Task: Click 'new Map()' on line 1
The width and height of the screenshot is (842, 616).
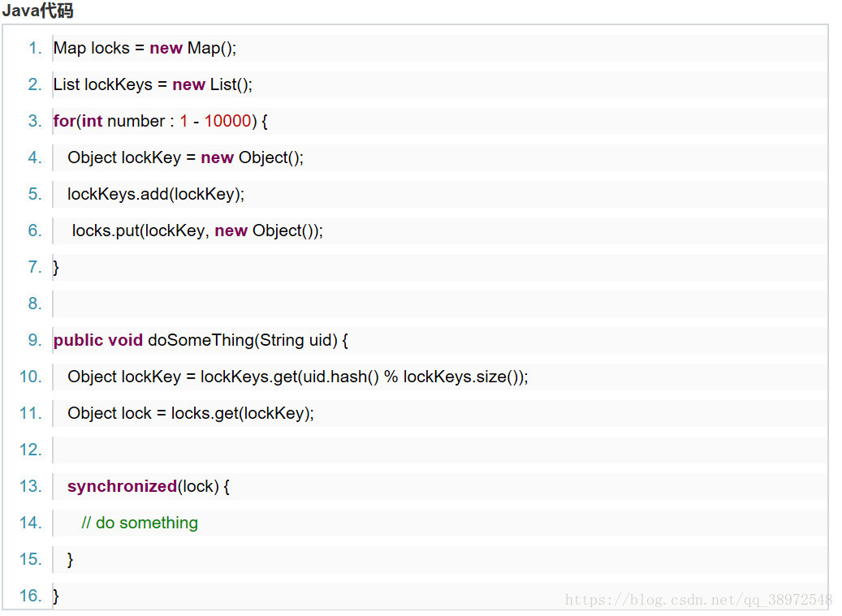Action: tap(192, 49)
